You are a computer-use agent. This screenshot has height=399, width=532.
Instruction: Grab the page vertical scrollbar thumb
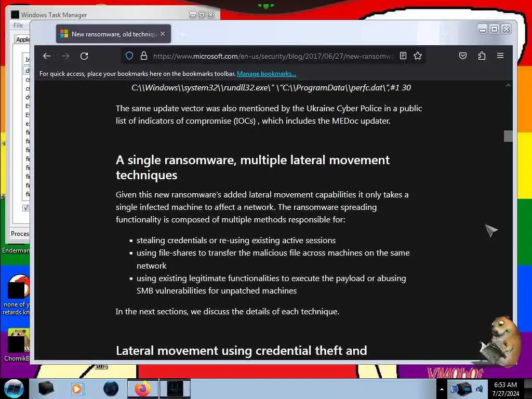508,136
